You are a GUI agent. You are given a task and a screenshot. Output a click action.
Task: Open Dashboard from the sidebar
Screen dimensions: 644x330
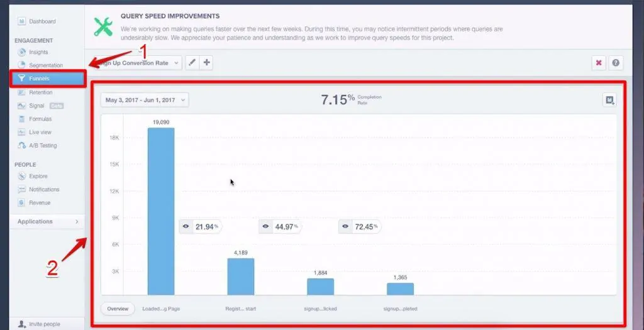click(x=42, y=21)
